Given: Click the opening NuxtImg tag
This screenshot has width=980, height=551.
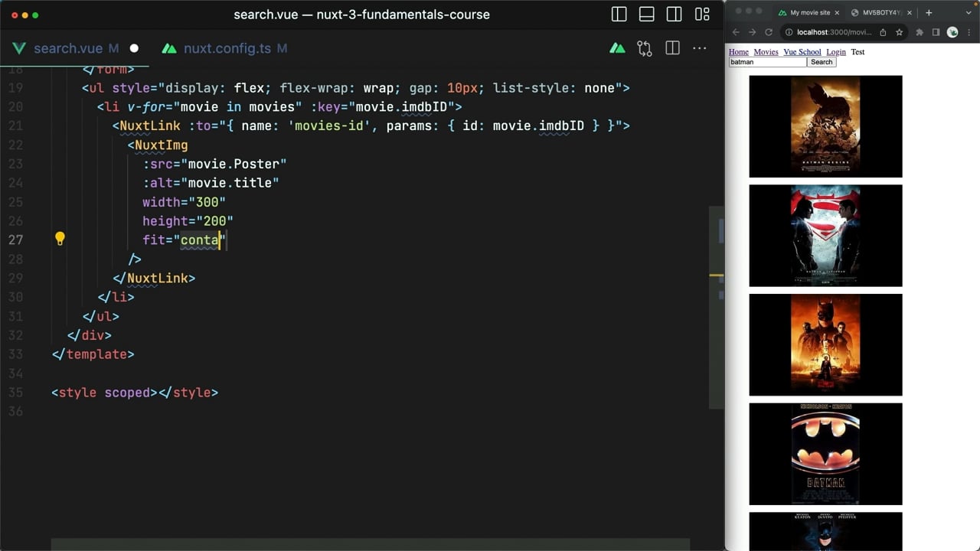Looking at the screenshot, I should pos(158,145).
